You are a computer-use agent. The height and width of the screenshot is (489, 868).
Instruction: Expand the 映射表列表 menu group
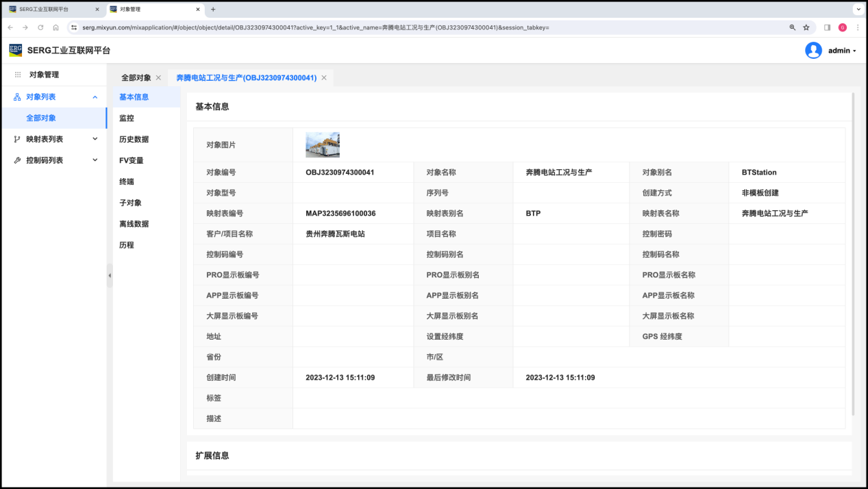point(95,139)
